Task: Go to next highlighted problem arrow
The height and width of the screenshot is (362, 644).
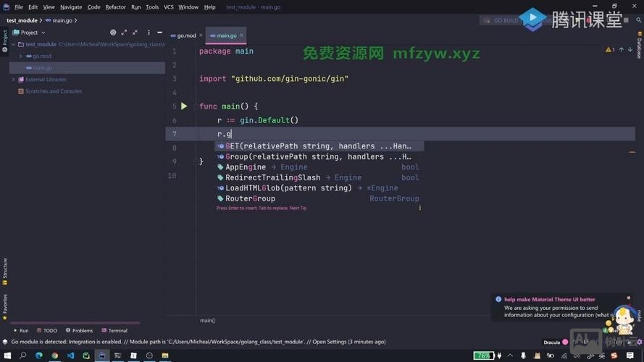Action: pos(630,50)
